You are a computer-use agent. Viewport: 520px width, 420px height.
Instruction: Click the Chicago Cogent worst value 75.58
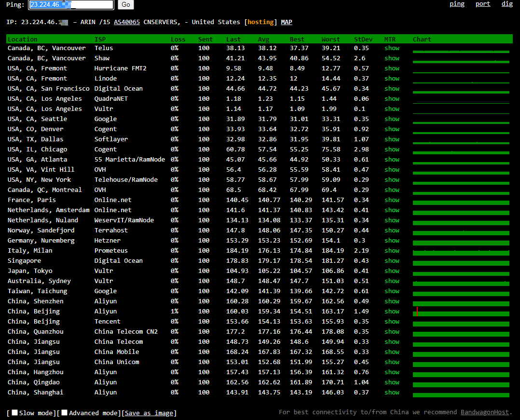point(330,149)
